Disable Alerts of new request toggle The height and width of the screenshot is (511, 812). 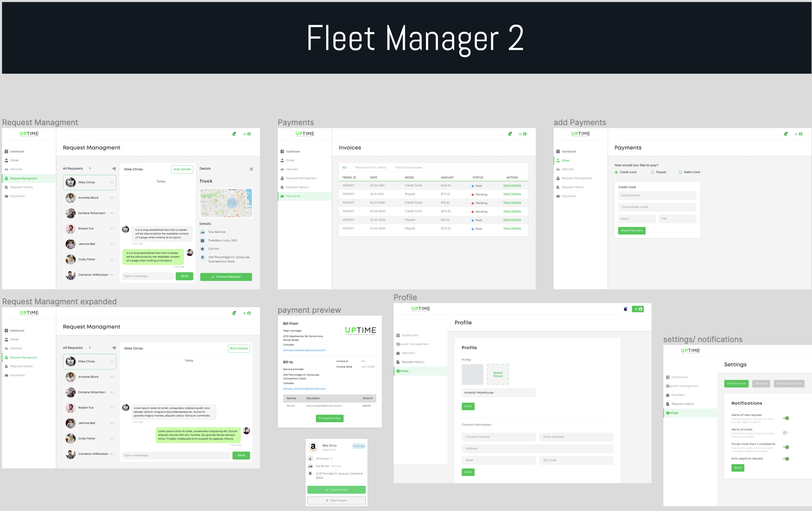[x=786, y=418]
